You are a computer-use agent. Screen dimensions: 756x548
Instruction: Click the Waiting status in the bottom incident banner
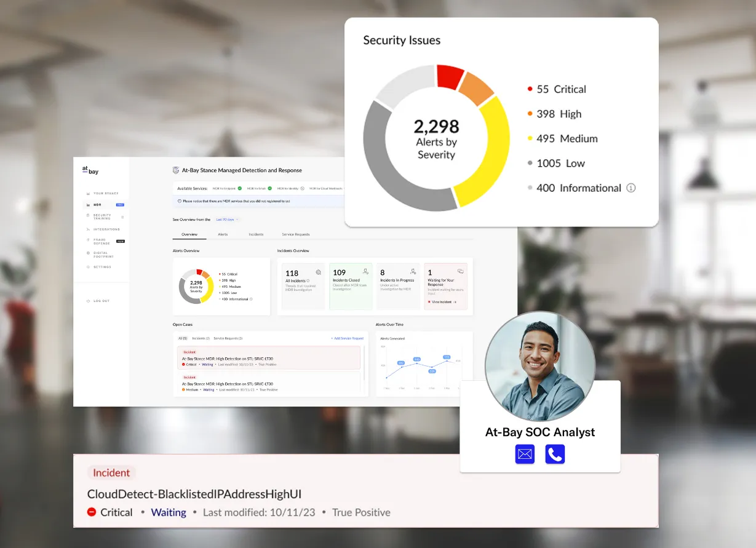(x=169, y=512)
